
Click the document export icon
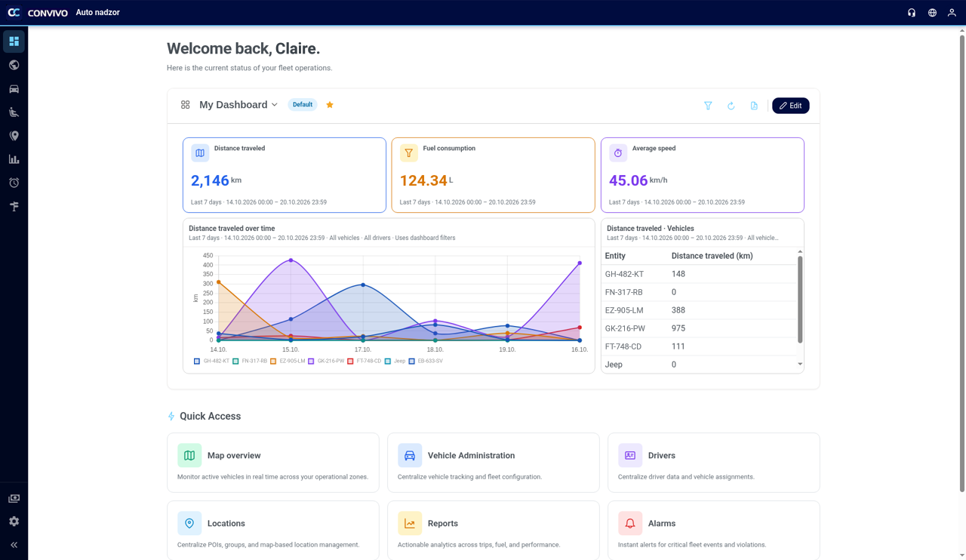[754, 106]
